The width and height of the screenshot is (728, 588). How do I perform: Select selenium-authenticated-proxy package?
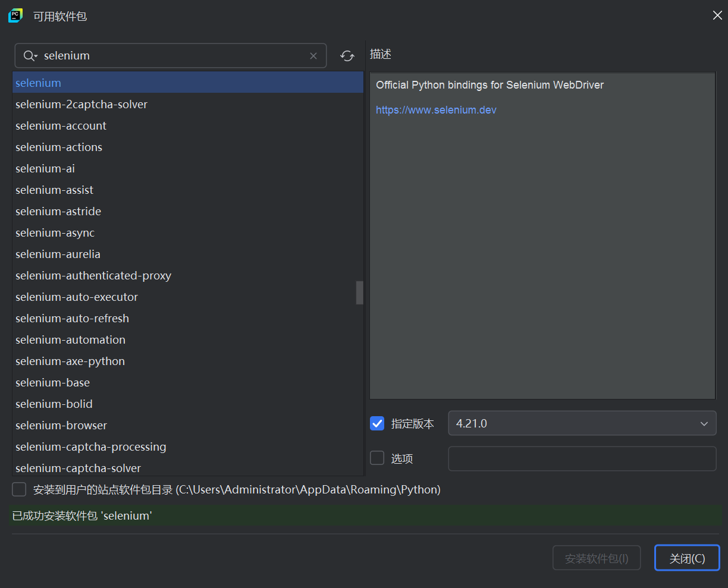pyautogui.click(x=184, y=275)
